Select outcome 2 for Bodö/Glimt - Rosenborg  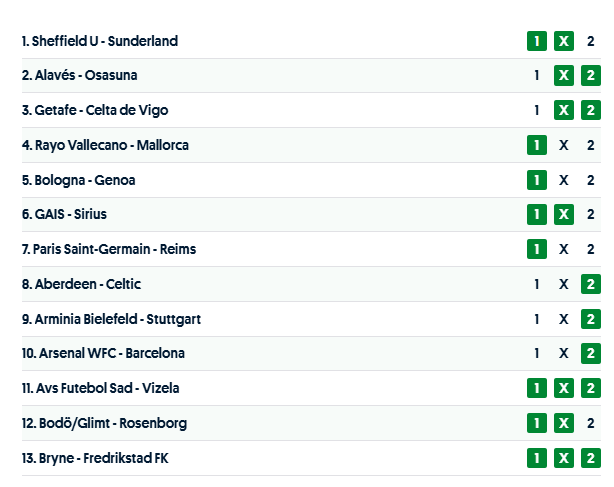pyautogui.click(x=591, y=423)
